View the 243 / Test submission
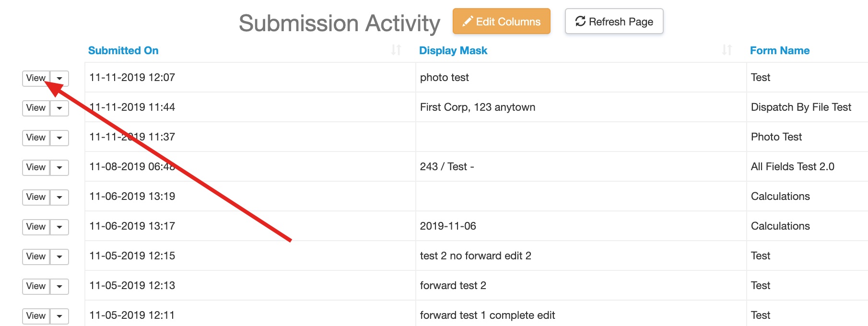868x326 pixels. tap(36, 167)
